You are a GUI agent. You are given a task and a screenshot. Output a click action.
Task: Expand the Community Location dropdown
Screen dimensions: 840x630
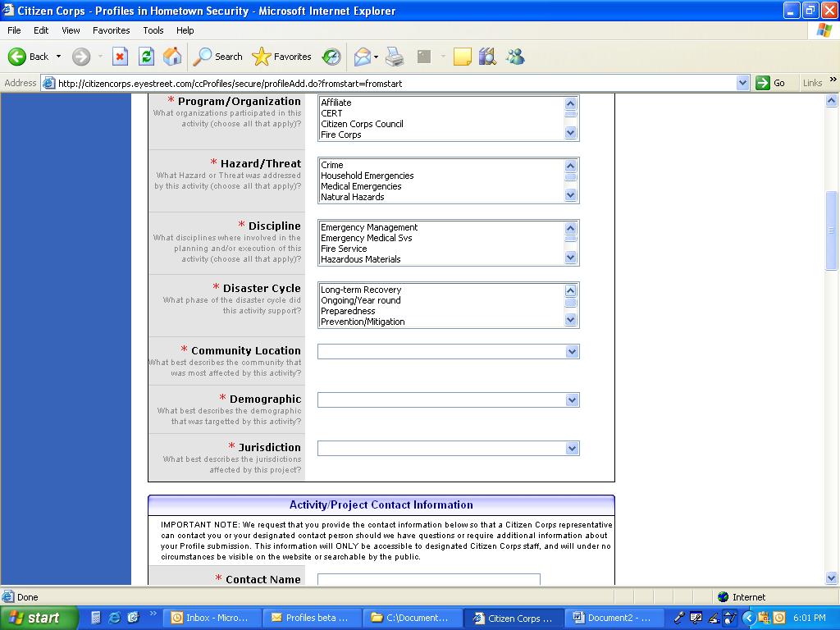coord(572,351)
